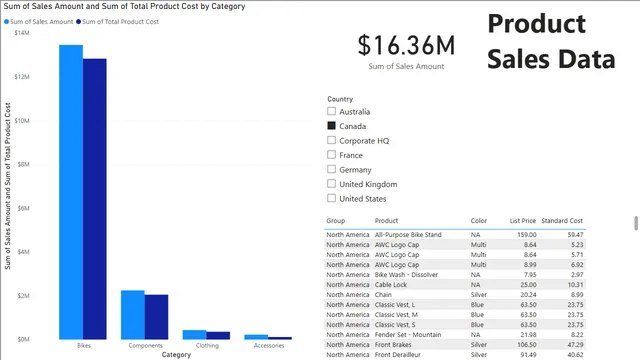Click the Front Derailleur product cell
Screen dimensions: 640x360
pyautogui.click(x=398, y=355)
